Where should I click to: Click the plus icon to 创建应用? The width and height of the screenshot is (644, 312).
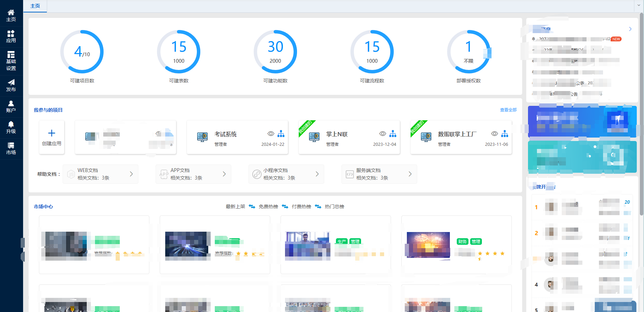point(52,133)
